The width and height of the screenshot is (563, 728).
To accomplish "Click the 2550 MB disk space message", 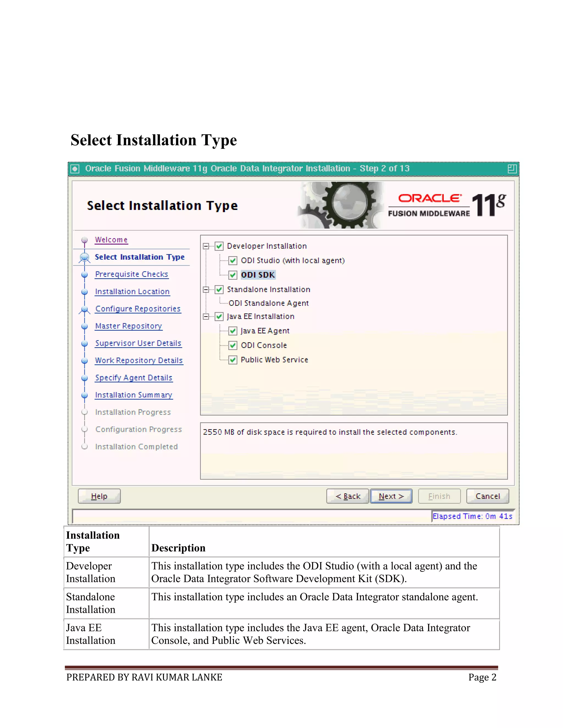I will pyautogui.click(x=330, y=432).
